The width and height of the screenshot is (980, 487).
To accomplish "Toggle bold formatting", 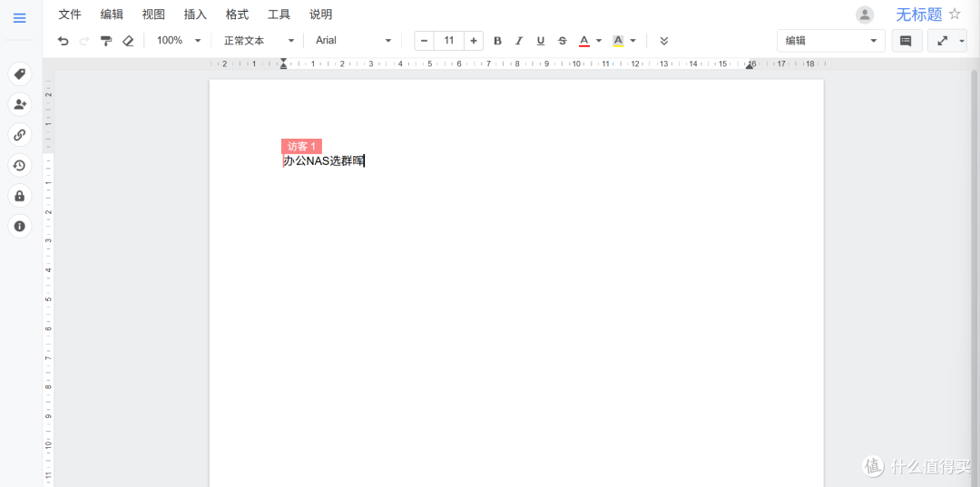I will [497, 41].
